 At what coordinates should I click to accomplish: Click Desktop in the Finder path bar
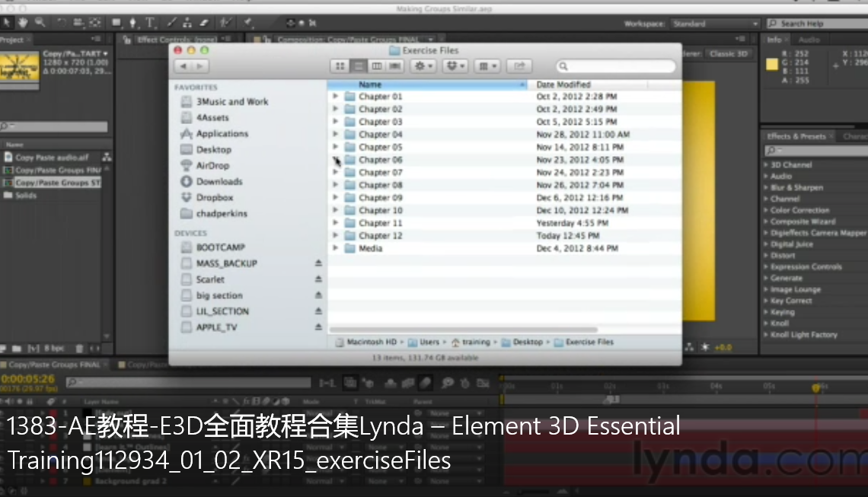click(x=522, y=342)
